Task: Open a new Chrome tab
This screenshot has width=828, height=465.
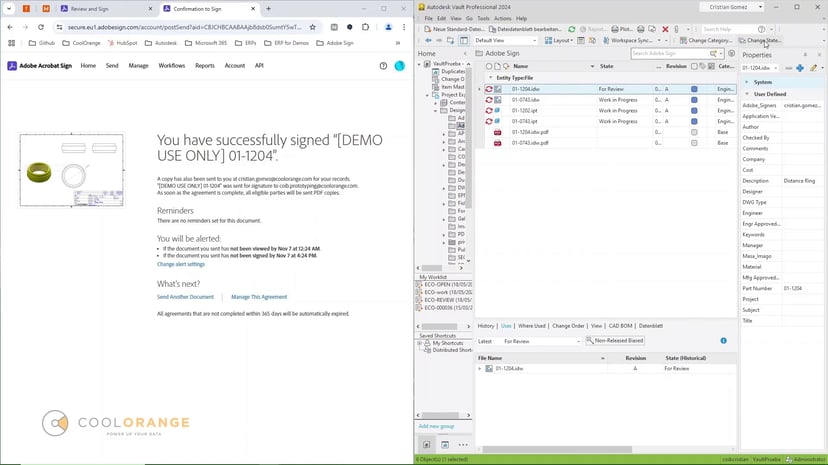Action: tap(268, 8)
